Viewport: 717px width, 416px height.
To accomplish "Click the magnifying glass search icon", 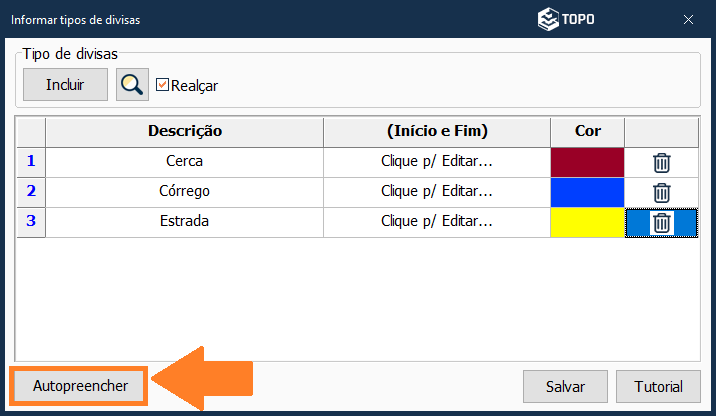I will point(131,85).
